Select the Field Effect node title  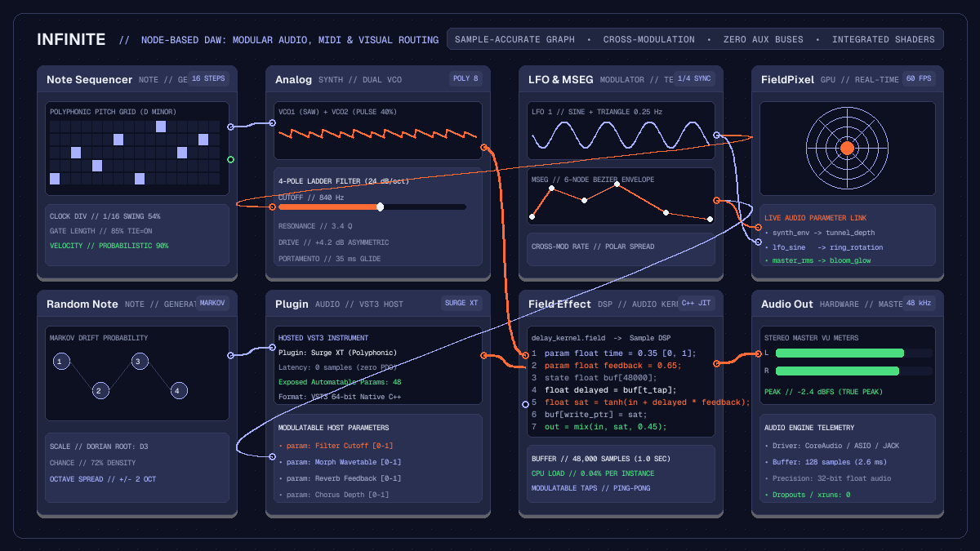[559, 304]
